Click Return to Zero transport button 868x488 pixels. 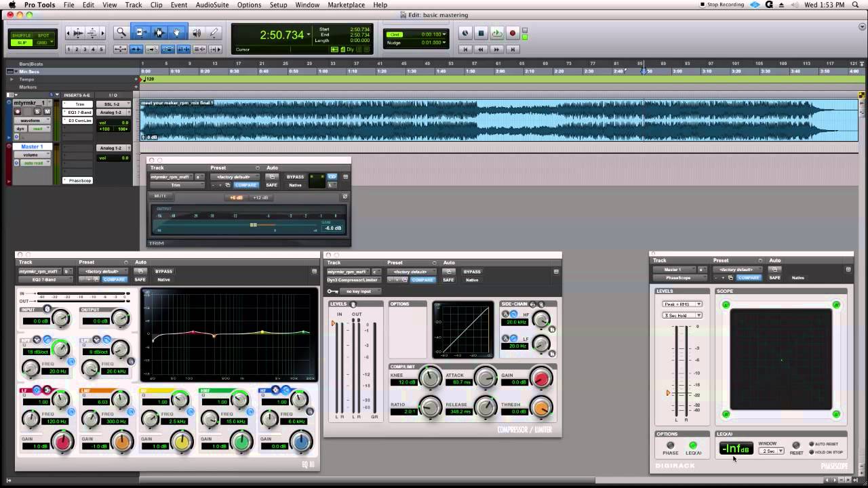pyautogui.click(x=465, y=49)
